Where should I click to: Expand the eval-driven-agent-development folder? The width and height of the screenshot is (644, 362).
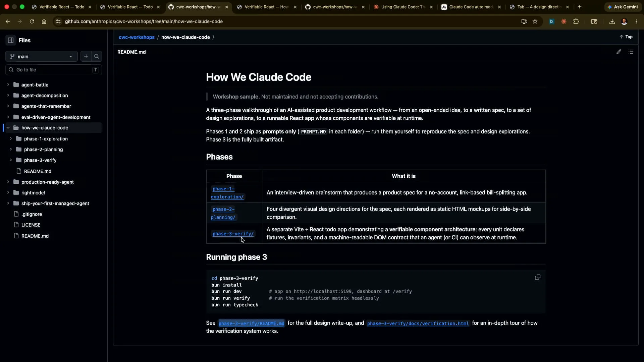click(8, 117)
